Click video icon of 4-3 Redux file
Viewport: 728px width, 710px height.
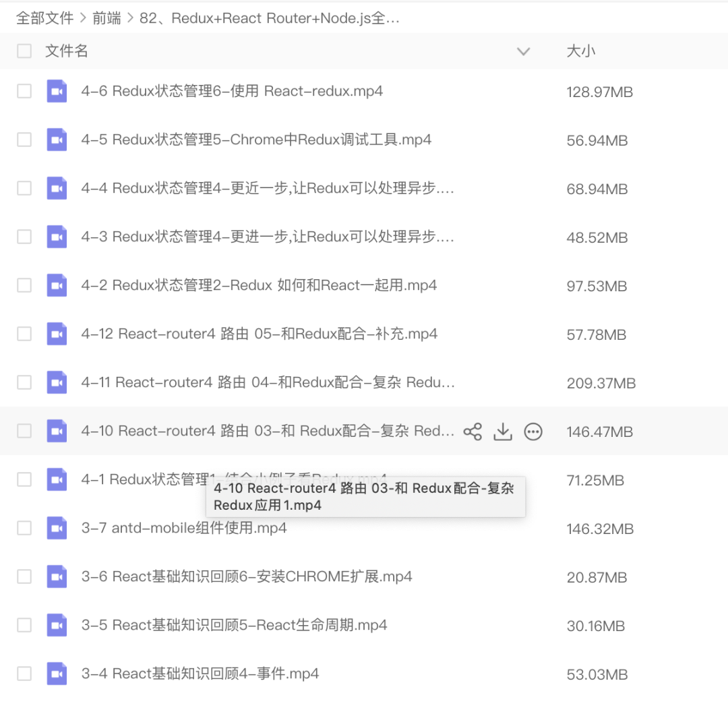(57, 237)
